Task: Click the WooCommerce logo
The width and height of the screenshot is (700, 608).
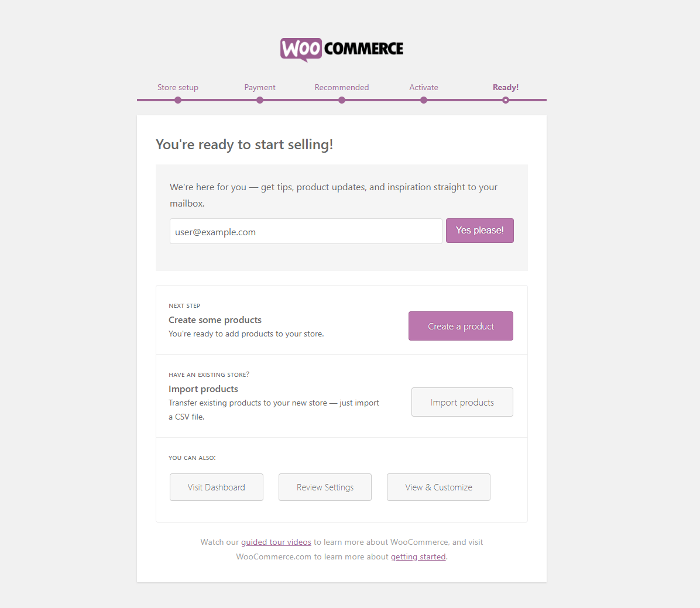Action: (342, 50)
